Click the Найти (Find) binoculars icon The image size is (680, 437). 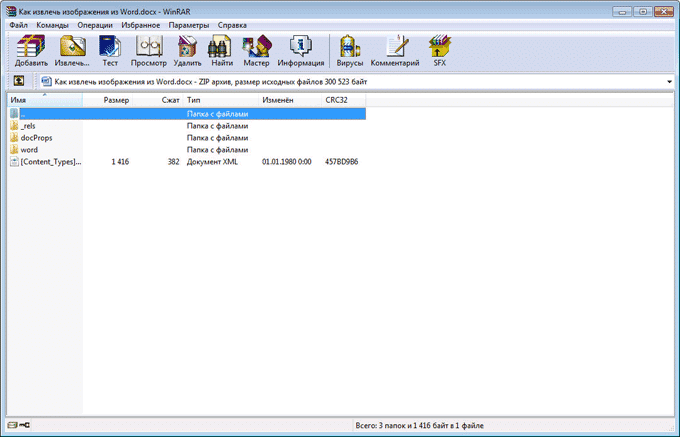coord(219,46)
